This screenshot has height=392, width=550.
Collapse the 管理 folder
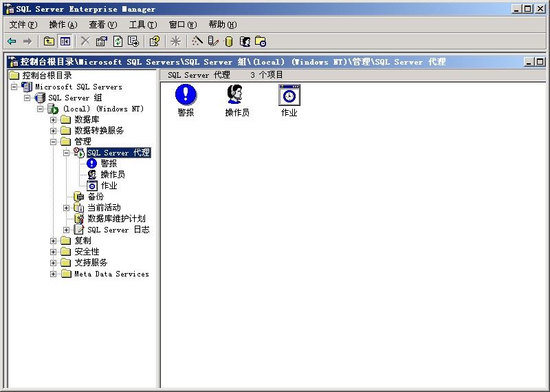[53, 142]
